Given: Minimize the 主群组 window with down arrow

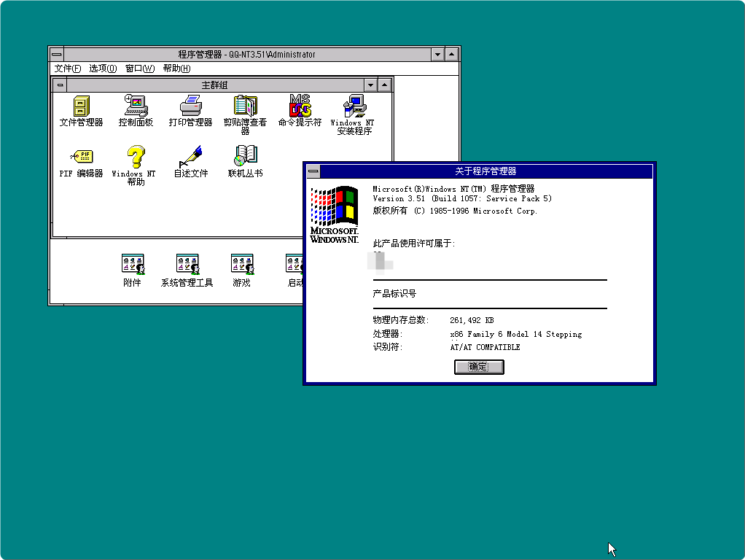Looking at the screenshot, I should [370, 85].
